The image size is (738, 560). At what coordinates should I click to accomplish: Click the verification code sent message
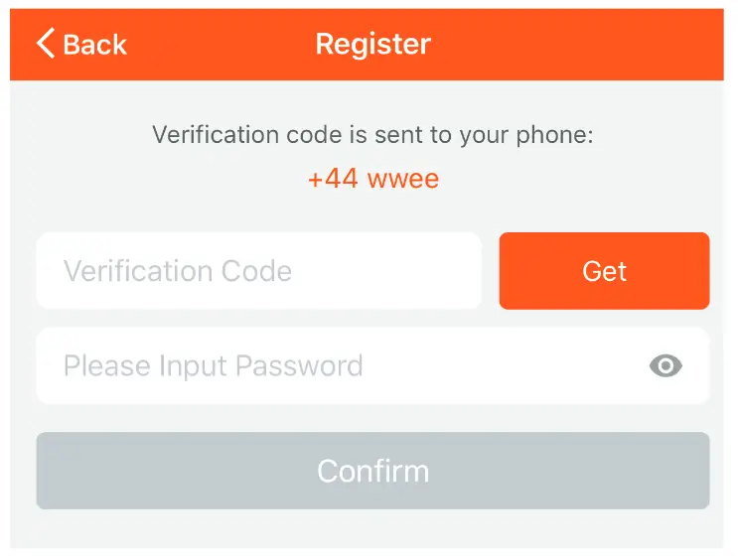(372, 134)
